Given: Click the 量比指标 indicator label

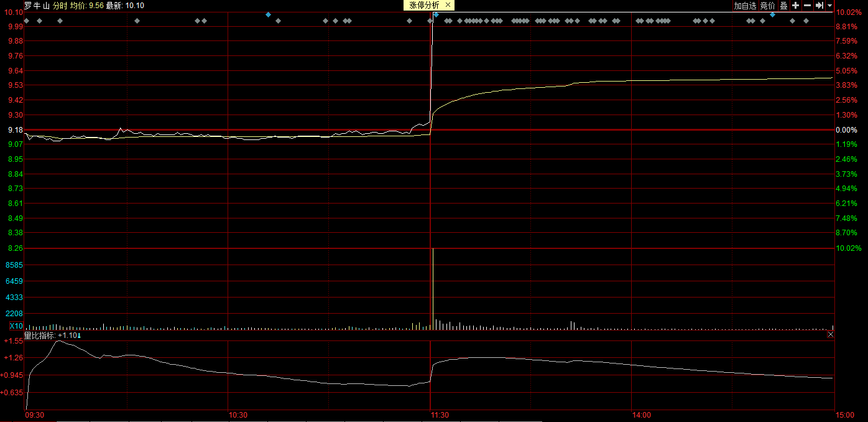Looking at the screenshot, I should (x=40, y=335).
